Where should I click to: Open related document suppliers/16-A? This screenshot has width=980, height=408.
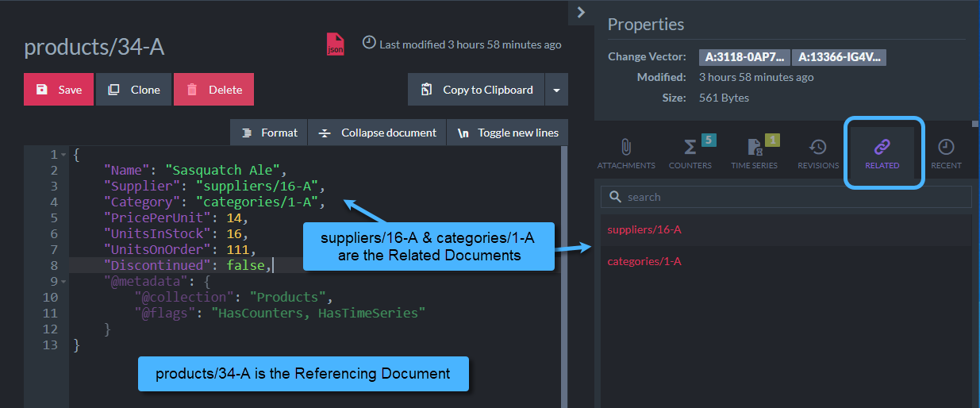click(644, 229)
